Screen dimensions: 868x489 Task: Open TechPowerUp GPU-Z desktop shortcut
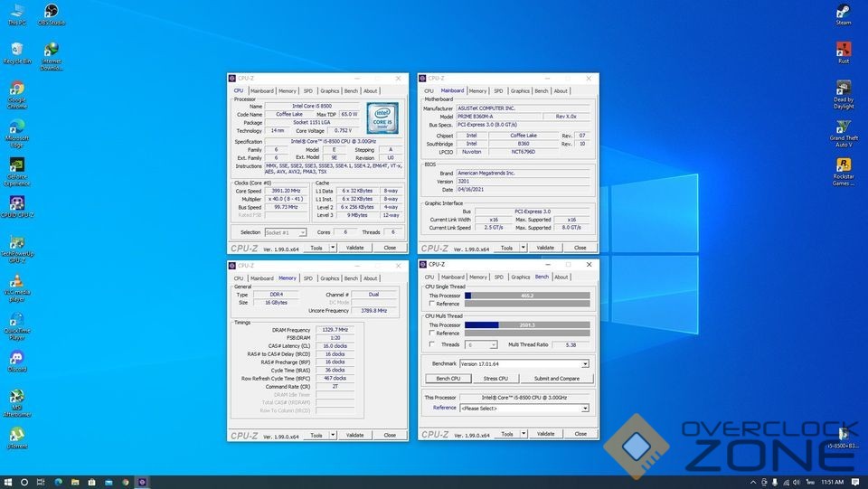(x=17, y=249)
